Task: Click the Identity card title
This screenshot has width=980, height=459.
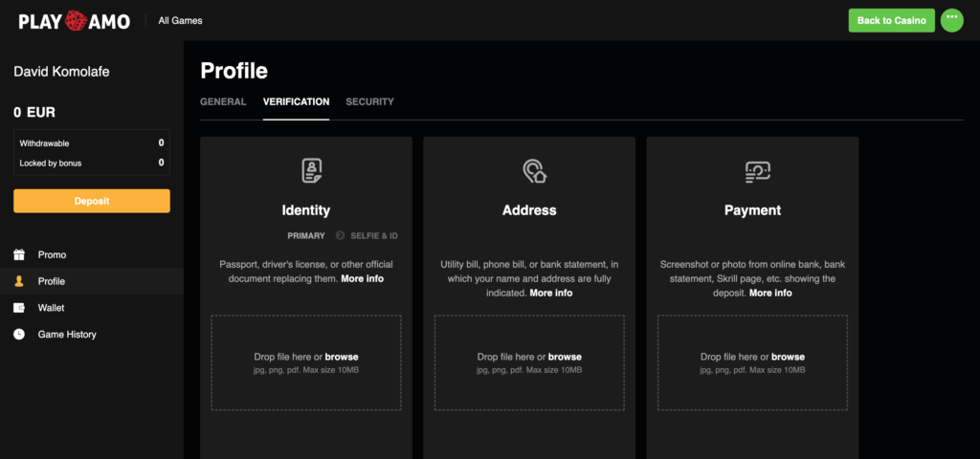Action: tap(306, 210)
